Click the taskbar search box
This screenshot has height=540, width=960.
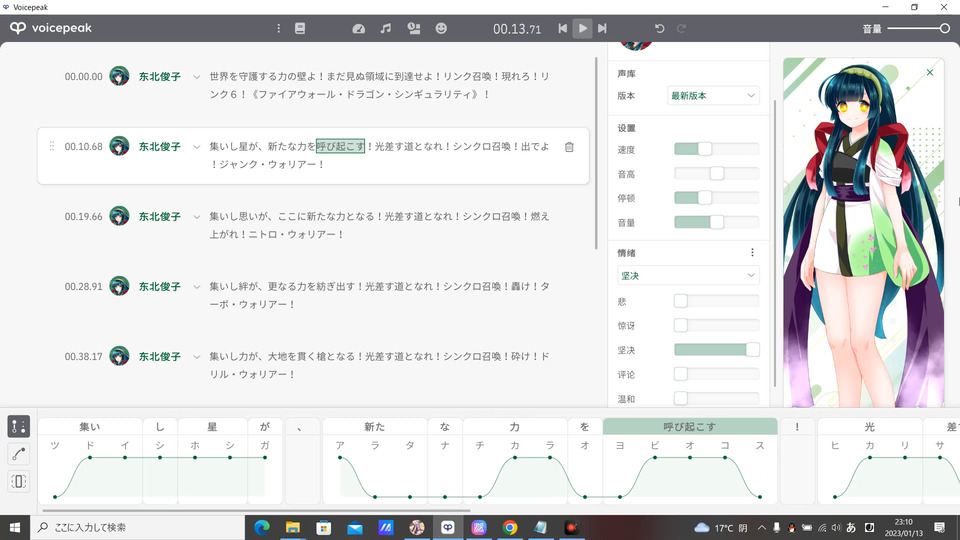click(137, 527)
